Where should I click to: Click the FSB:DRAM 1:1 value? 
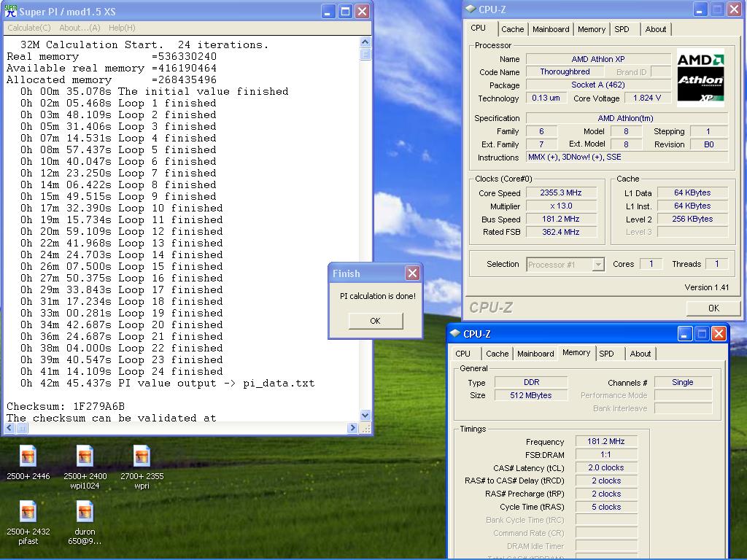pyautogui.click(x=606, y=455)
